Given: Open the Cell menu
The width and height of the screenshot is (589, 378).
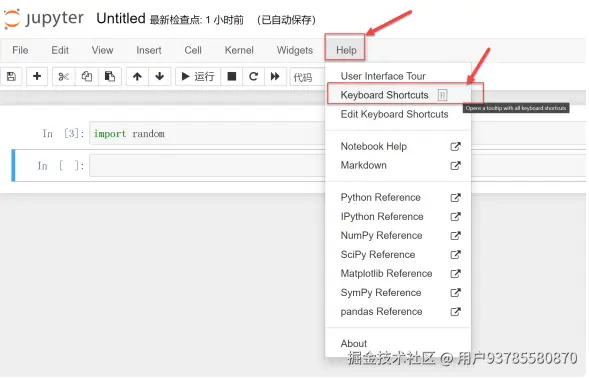Looking at the screenshot, I should pyautogui.click(x=193, y=50).
